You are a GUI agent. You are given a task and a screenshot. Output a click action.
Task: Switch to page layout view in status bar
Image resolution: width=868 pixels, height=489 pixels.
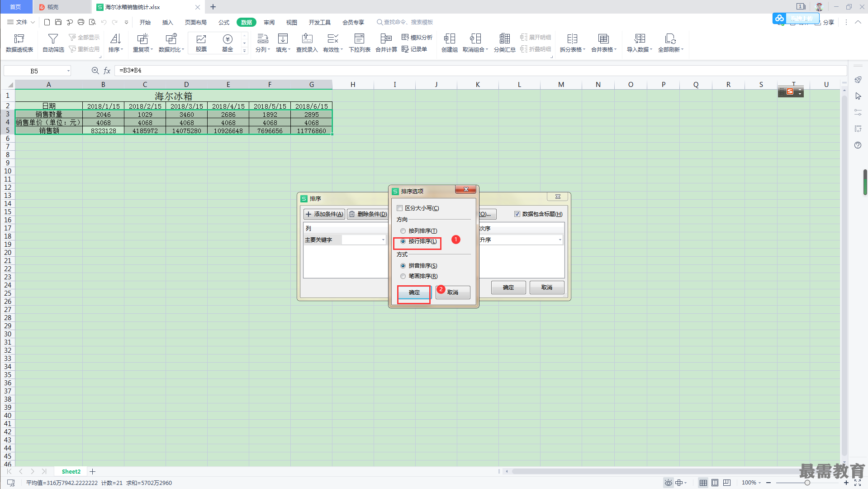click(x=715, y=483)
